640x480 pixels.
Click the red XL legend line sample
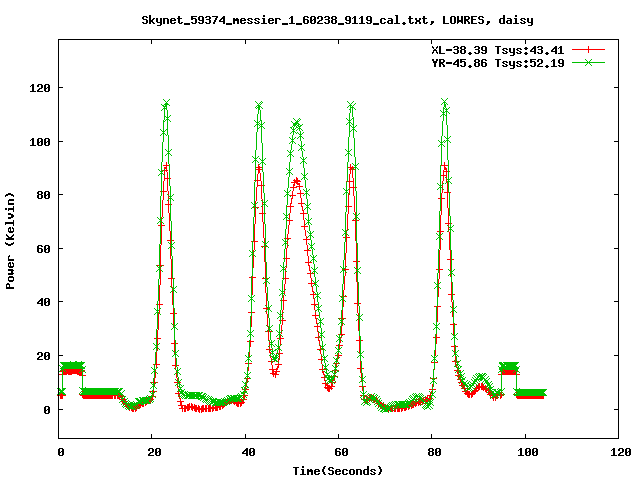click(x=588, y=50)
